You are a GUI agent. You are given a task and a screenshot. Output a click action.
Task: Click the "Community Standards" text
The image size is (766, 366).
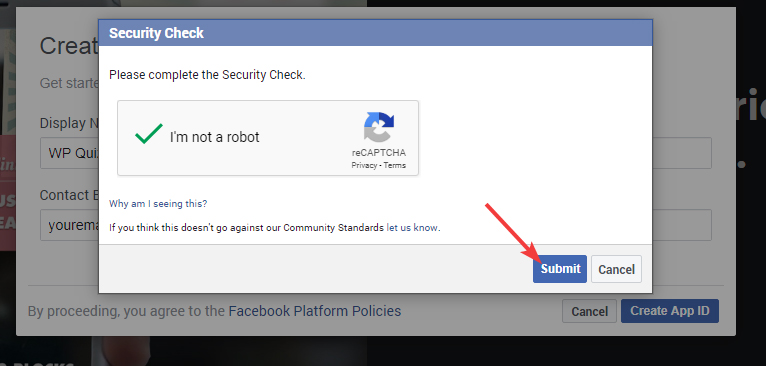(333, 228)
